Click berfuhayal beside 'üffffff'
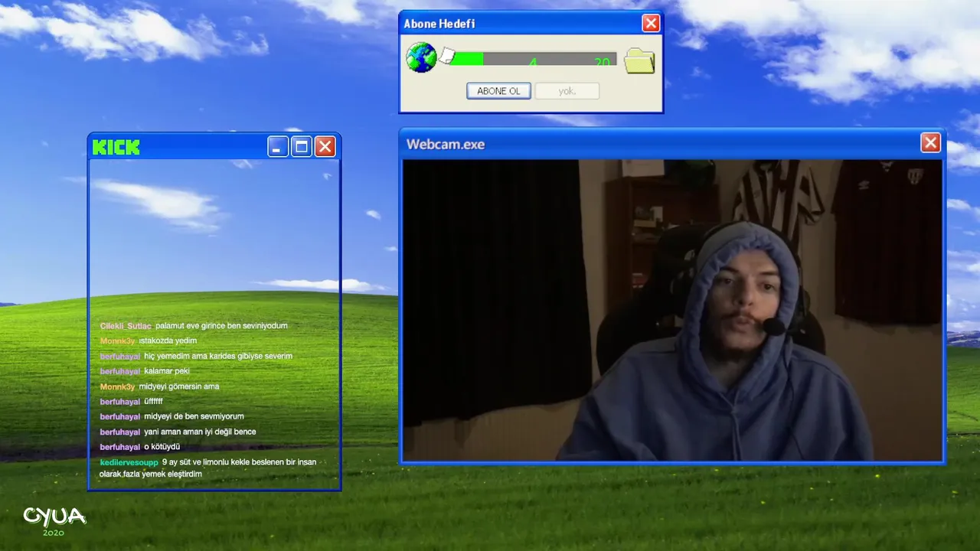980x551 pixels. tap(120, 402)
